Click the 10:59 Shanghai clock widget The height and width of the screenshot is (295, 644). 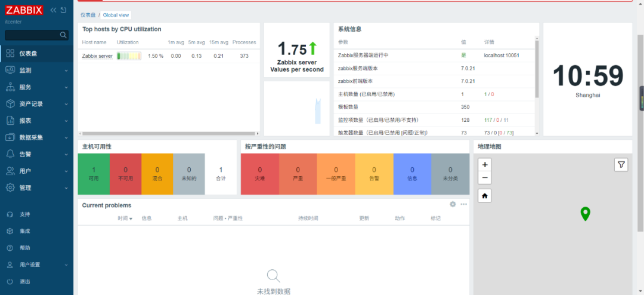click(588, 79)
